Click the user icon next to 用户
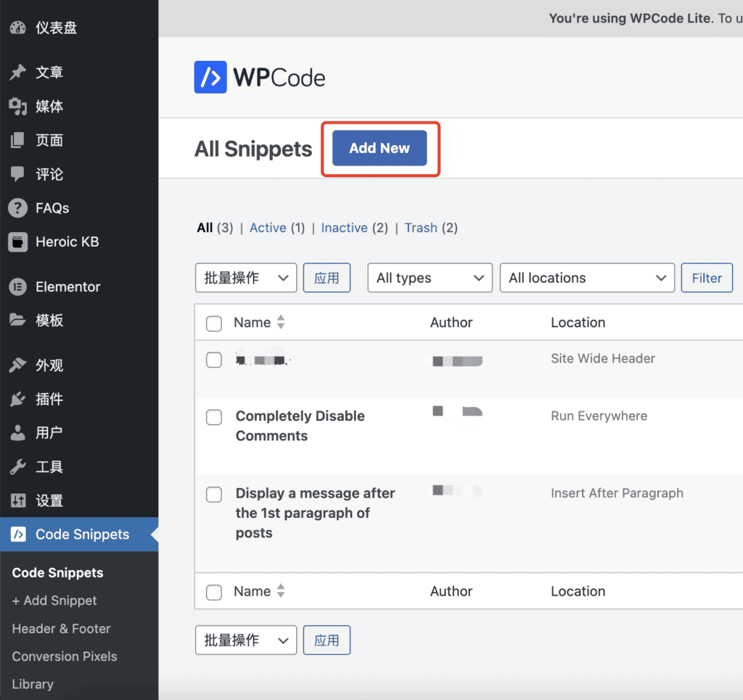743x700 pixels. pyautogui.click(x=17, y=432)
